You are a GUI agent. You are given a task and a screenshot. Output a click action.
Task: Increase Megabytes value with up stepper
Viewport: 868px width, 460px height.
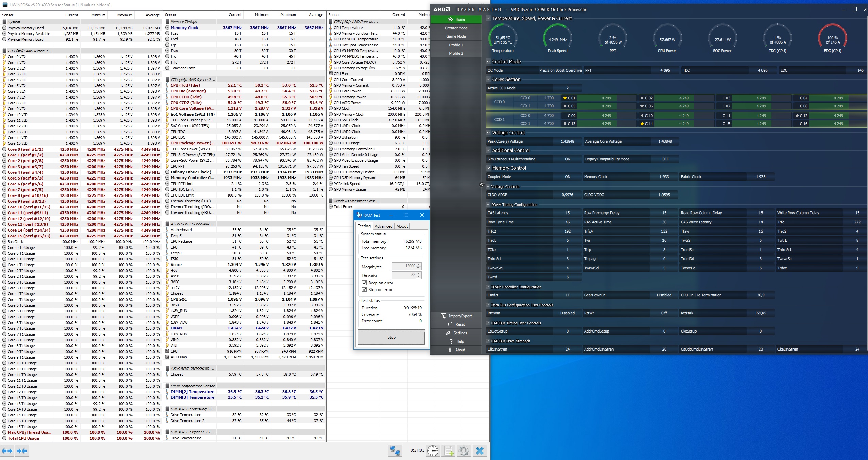(x=419, y=265)
